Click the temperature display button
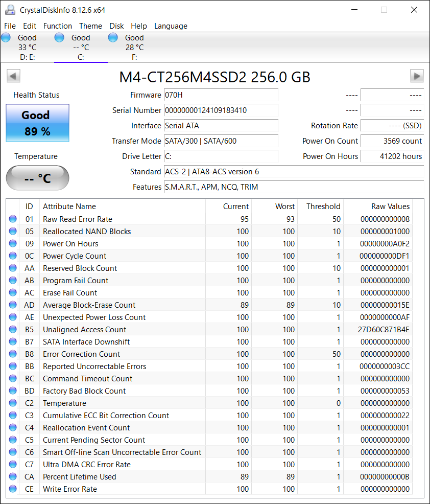 coord(37,178)
